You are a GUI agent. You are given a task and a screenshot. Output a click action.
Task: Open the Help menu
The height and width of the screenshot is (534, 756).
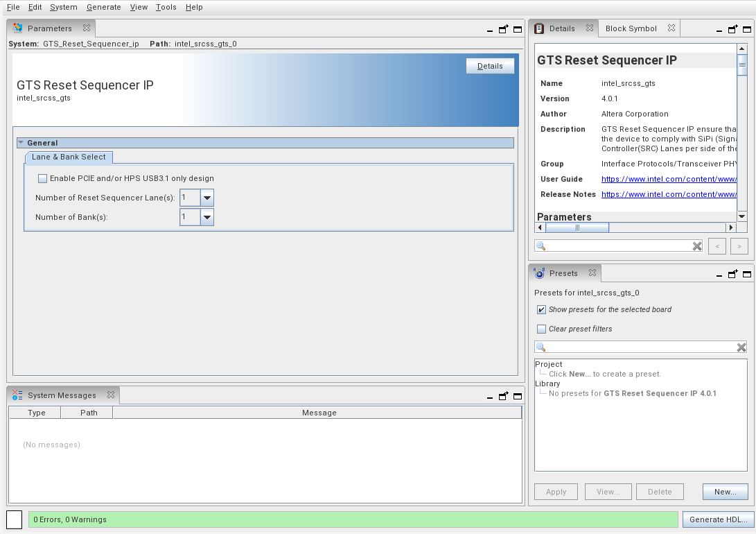[194, 7]
